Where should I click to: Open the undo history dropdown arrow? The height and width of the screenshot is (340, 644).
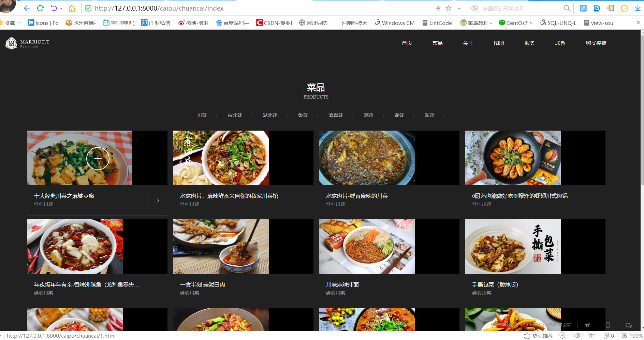click(61, 9)
